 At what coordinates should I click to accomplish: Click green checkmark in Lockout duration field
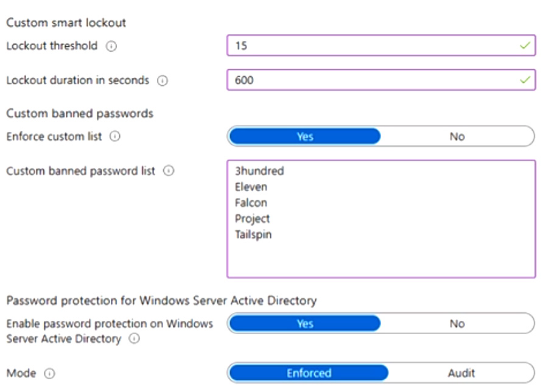click(x=525, y=80)
